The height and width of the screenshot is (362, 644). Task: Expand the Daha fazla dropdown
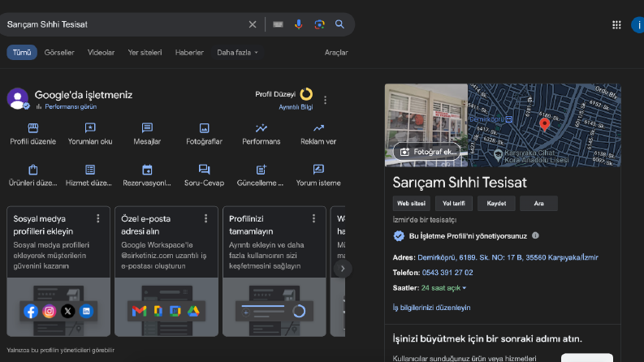pos(237,53)
